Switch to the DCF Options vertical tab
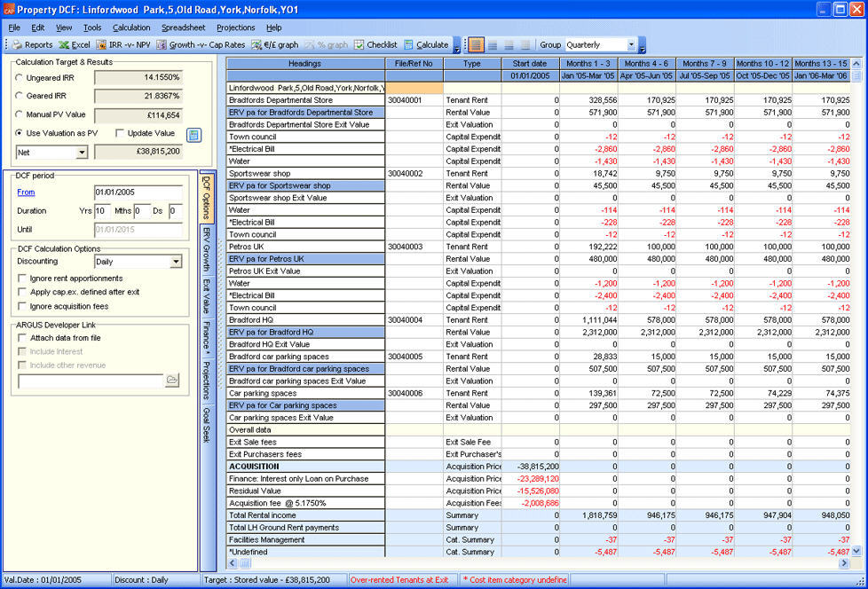The width and height of the screenshot is (868, 589). (x=207, y=198)
